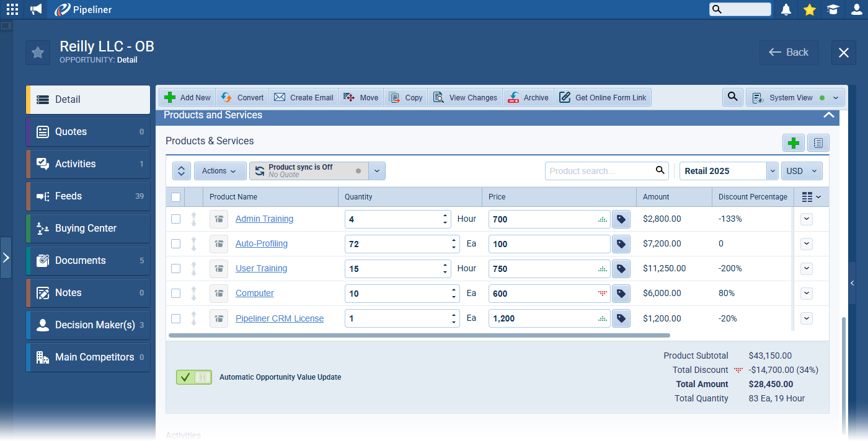Tick the select-all checkbox in table header
The width and height of the screenshot is (868, 441).
[176, 197]
